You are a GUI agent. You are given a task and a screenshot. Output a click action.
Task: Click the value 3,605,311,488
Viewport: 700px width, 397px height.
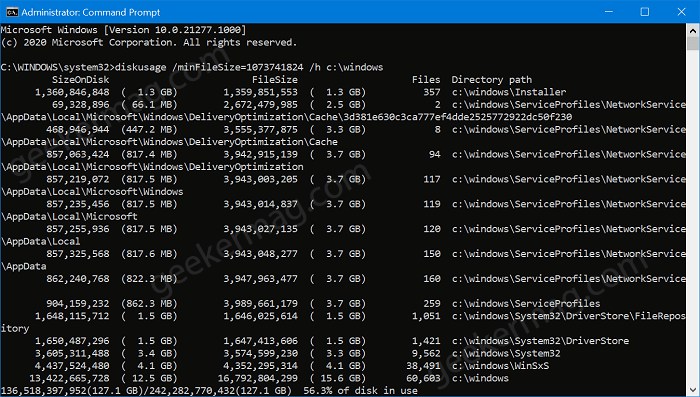pos(72,354)
